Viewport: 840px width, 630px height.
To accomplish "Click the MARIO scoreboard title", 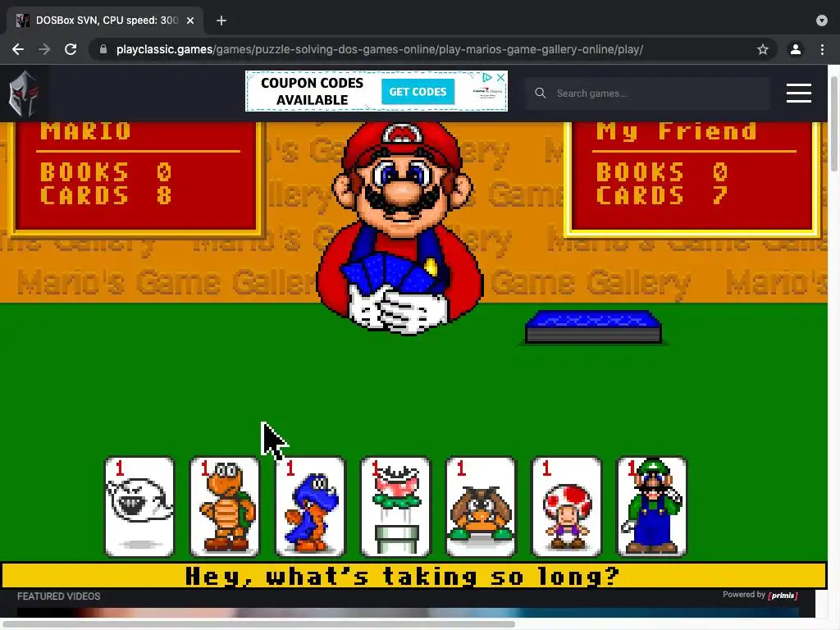I will click(85, 131).
